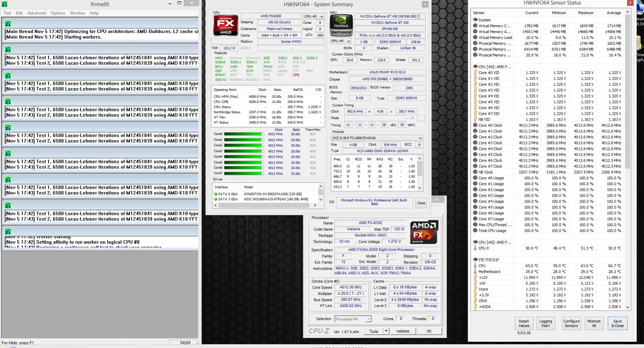
Task: Click the CPU HFM (Max) operating point row
Action: [268, 96]
